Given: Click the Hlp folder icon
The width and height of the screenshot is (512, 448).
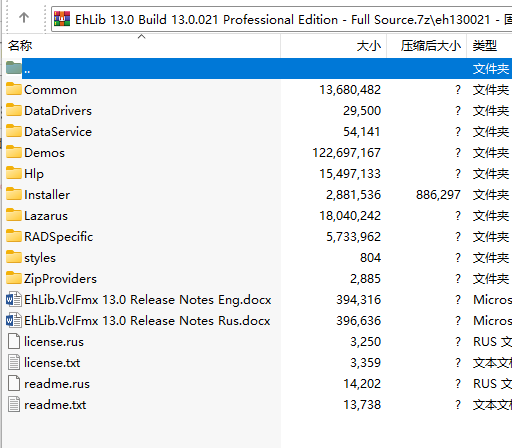Looking at the screenshot, I should coord(14,173).
